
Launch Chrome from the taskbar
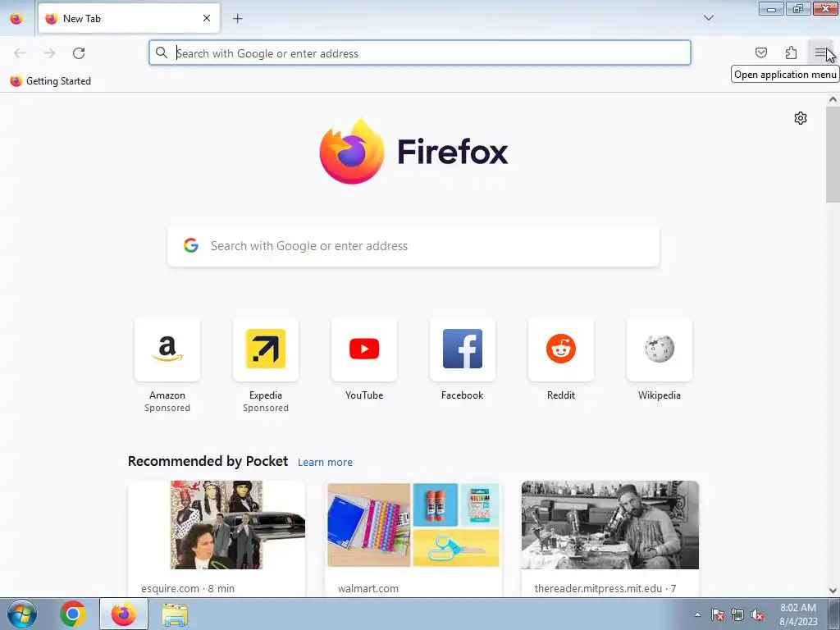[x=73, y=614]
